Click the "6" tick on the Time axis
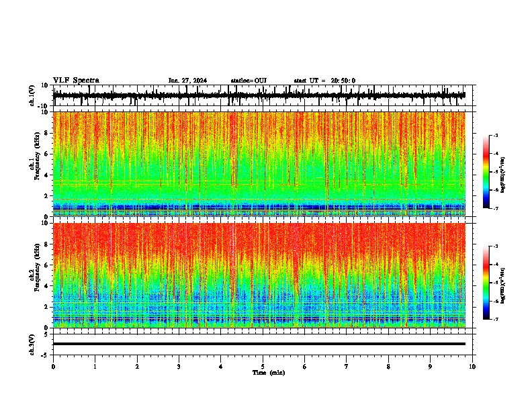Image resolution: width=532 pixels, height=411 pixels. 305,367
